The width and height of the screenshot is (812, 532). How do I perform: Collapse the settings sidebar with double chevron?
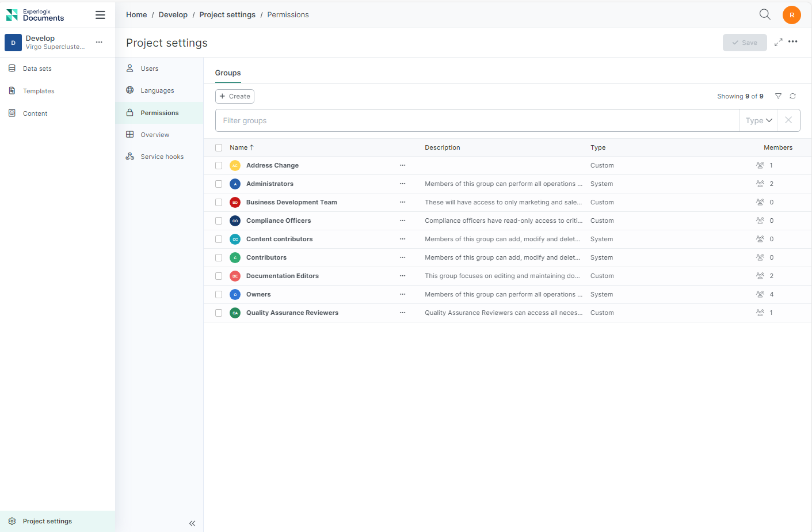(192, 523)
